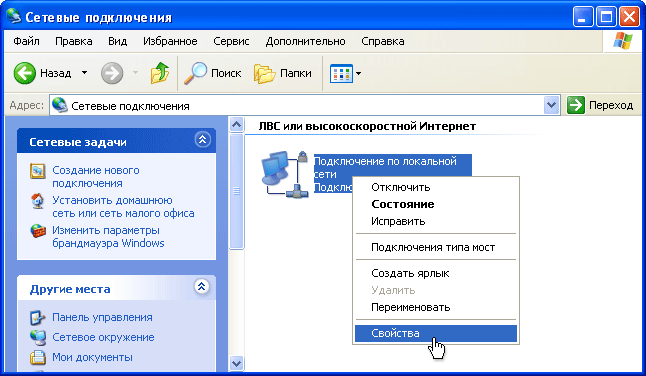
Task: Click the new connection wizard icon
Action: [x=37, y=170]
